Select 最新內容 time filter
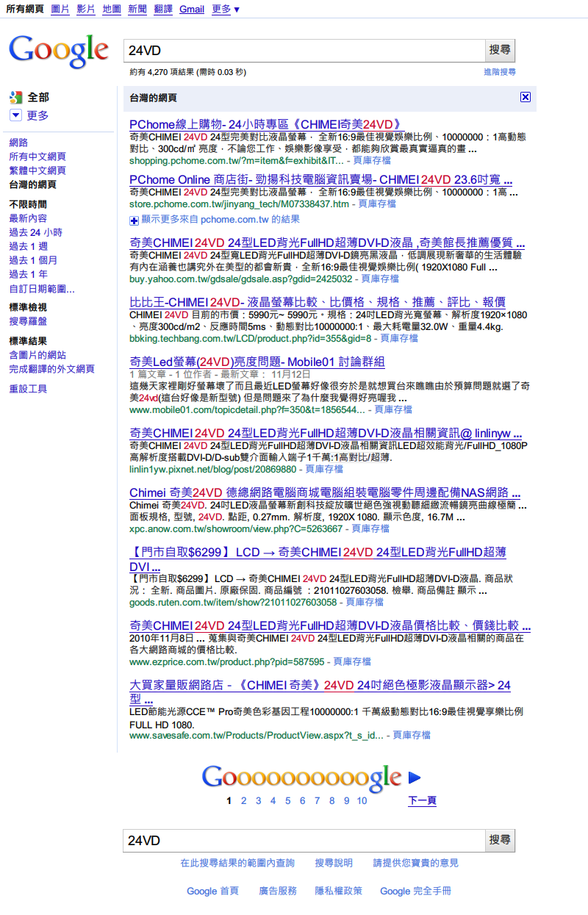 28,218
